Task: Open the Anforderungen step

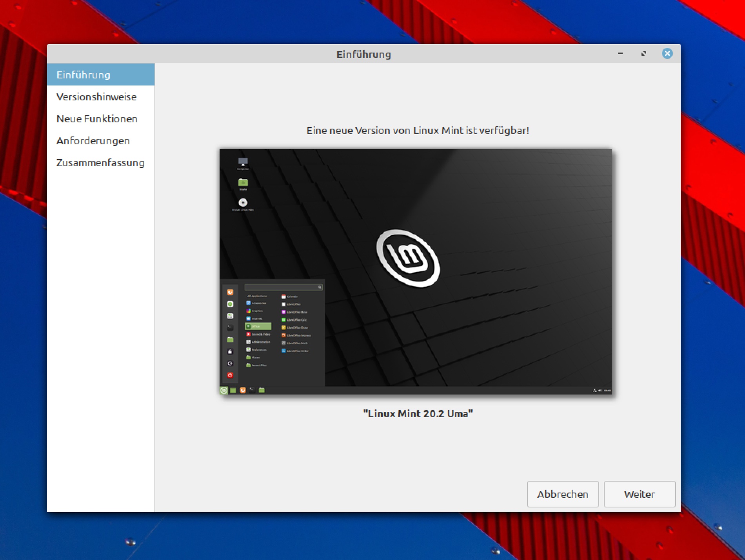Action: (x=101, y=140)
